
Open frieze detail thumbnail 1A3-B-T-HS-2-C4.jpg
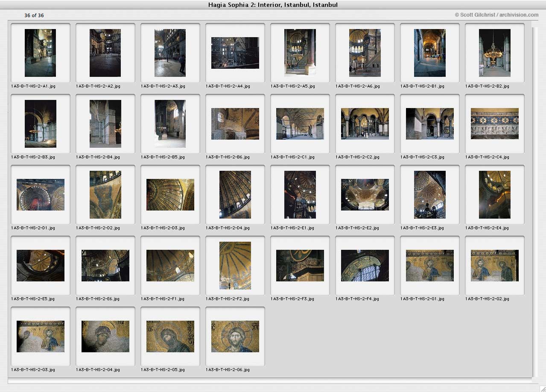(x=495, y=124)
